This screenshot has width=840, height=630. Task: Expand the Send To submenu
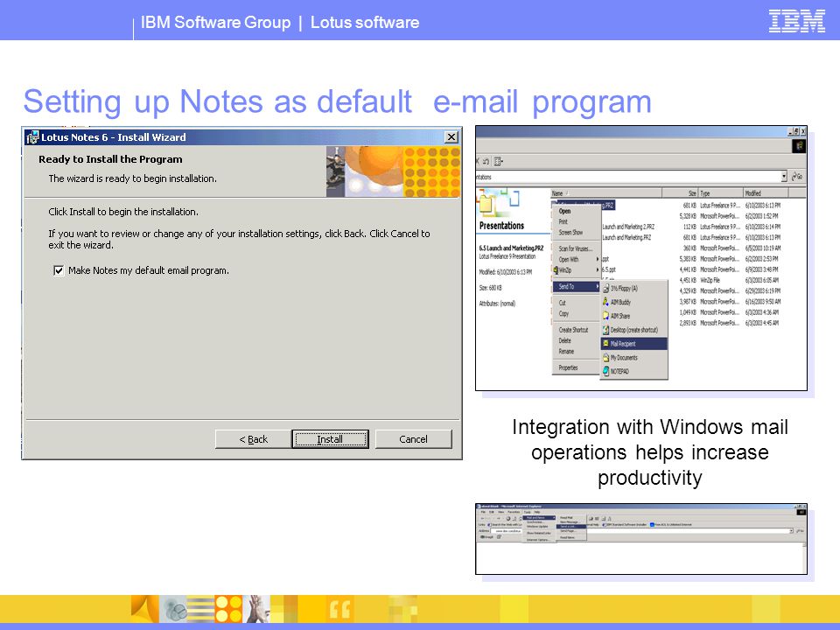pyautogui.click(x=576, y=287)
